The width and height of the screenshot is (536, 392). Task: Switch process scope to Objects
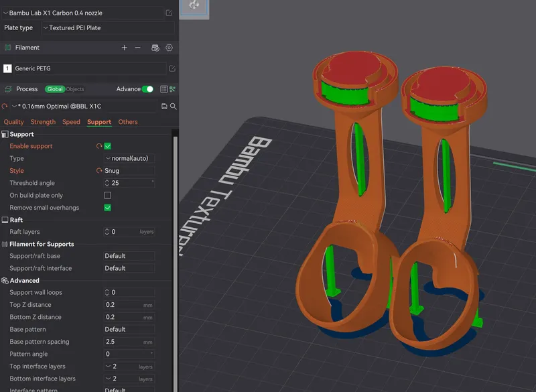pos(75,89)
